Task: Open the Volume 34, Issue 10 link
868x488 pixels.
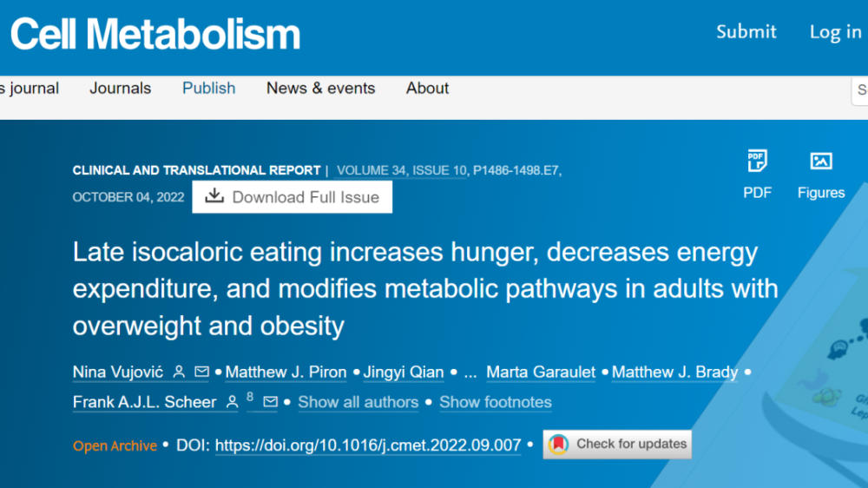Action: coord(401,170)
